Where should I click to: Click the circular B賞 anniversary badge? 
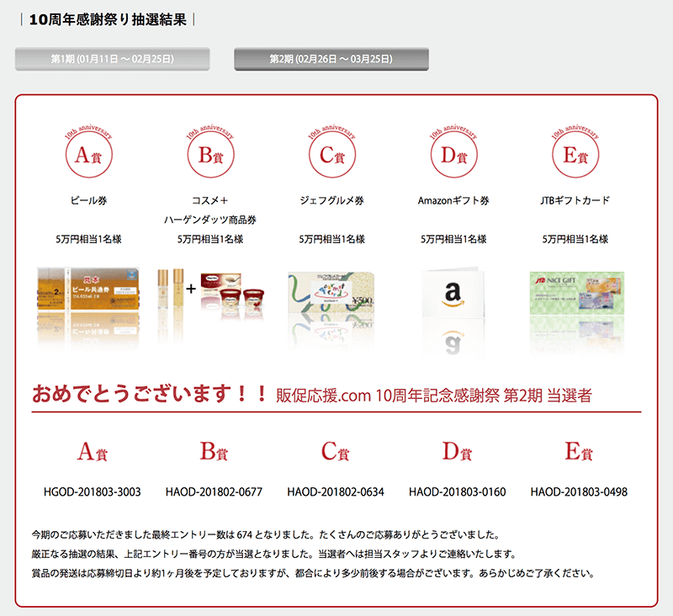coord(209,156)
